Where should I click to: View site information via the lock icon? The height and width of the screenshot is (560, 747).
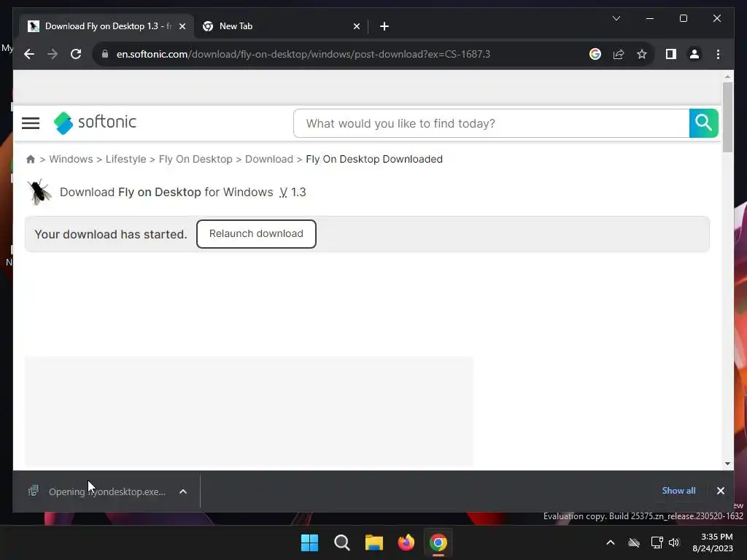pyautogui.click(x=105, y=54)
